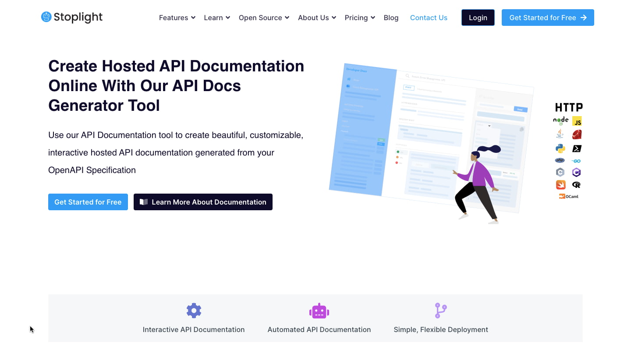Click the Node.js language icon
Image resolution: width=631 pixels, height=364 pixels.
pos(560,120)
